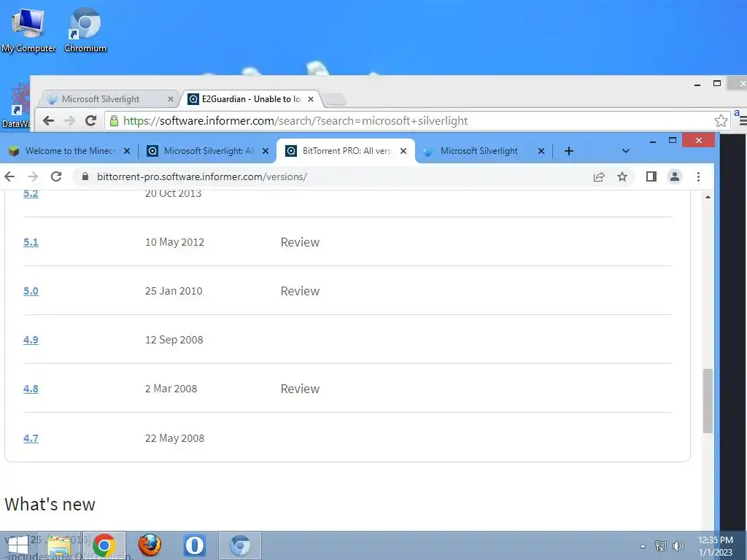The height and width of the screenshot is (560, 747).
Task: Switch to Microsoft Silverlight: All versions tab
Action: [209, 151]
